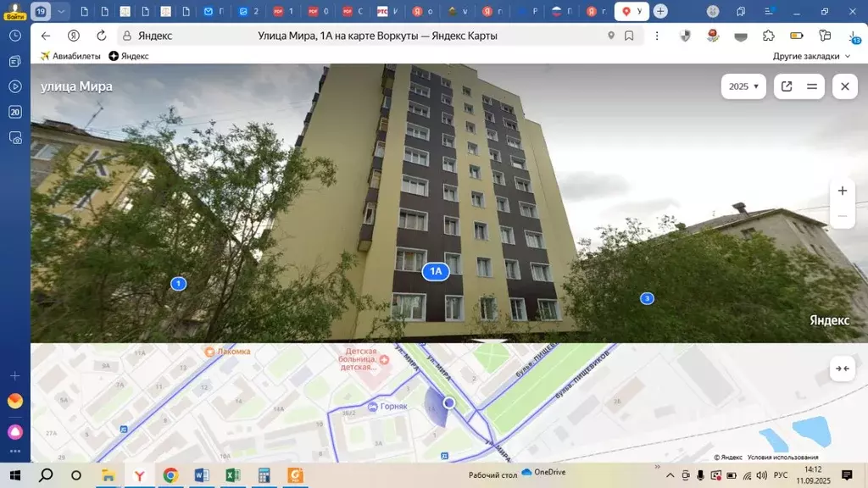The height and width of the screenshot is (488, 868).
Task: Click the address bar with page title
Action: 377,36
